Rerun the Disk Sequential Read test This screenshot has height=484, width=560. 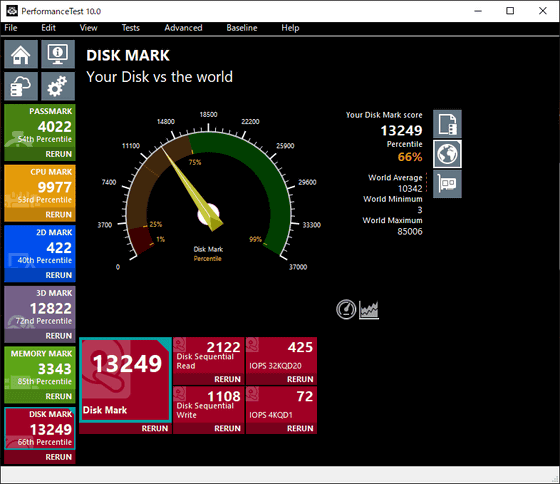pos(227,379)
